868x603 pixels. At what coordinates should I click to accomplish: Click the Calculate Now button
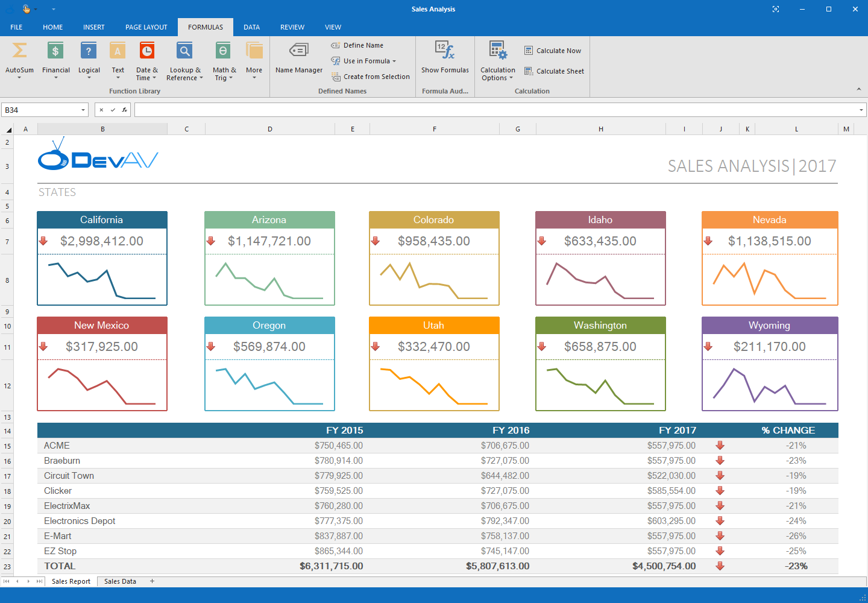(552, 50)
